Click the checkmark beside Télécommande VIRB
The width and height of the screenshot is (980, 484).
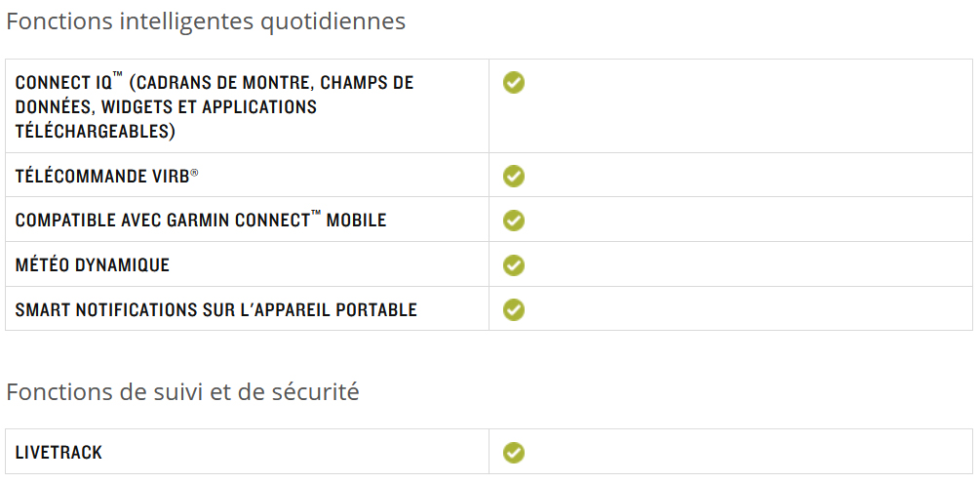coord(514,177)
